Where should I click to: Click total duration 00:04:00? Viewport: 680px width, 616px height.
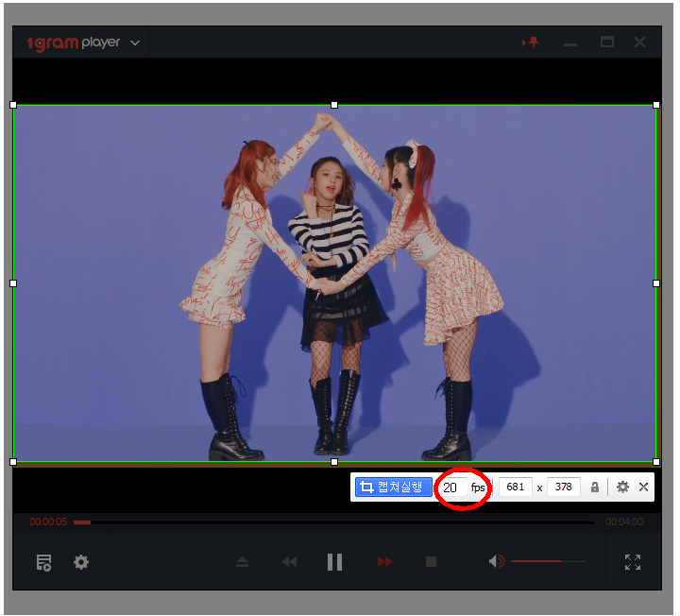(624, 522)
